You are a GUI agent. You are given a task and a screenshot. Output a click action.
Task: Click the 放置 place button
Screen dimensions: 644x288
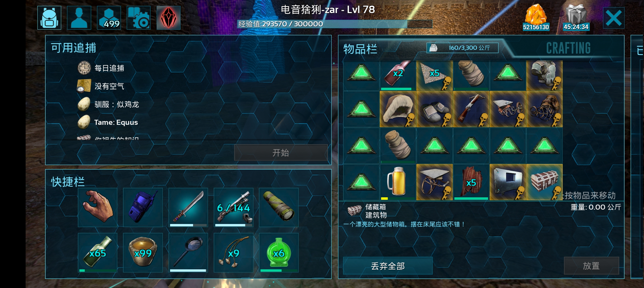[x=591, y=266]
